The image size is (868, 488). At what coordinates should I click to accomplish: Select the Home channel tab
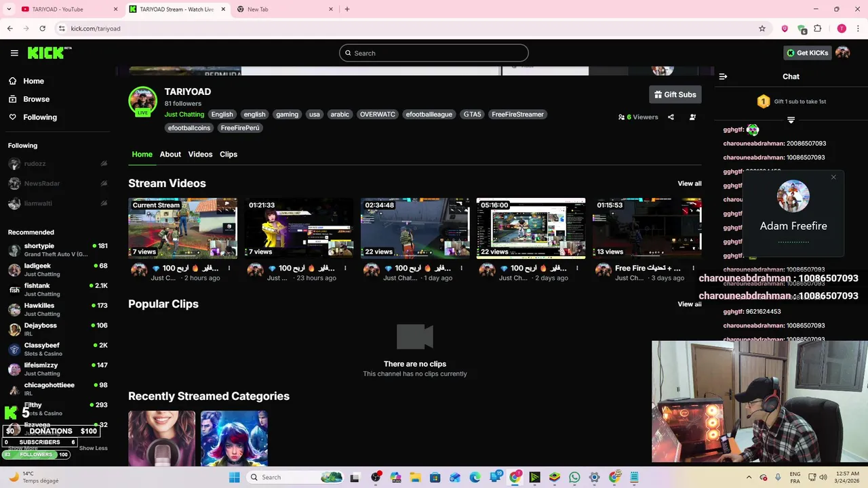(x=142, y=155)
